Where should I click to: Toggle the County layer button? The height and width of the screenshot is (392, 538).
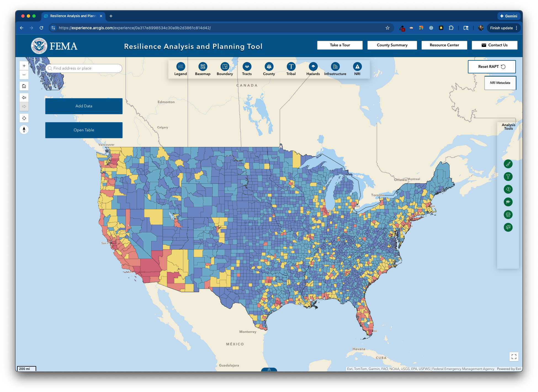tap(269, 66)
